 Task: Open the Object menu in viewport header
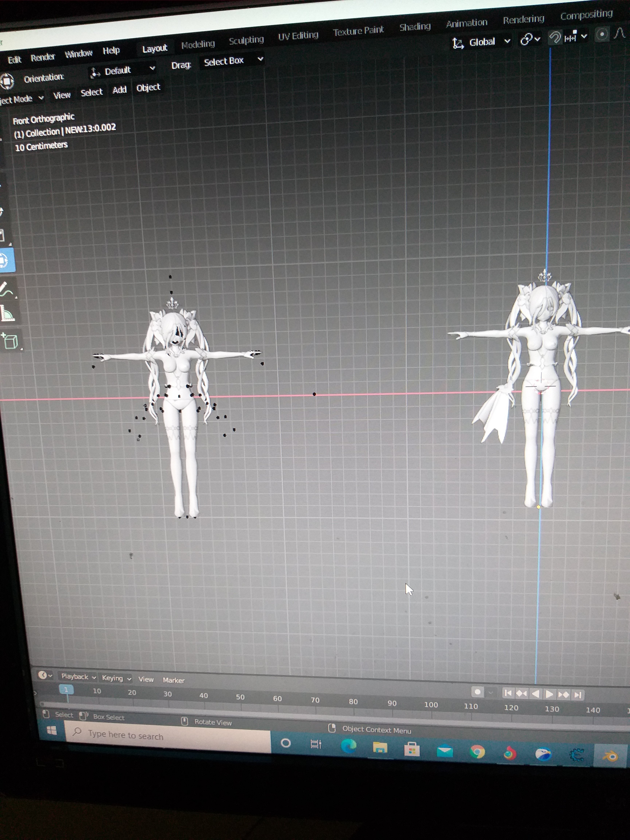click(148, 88)
